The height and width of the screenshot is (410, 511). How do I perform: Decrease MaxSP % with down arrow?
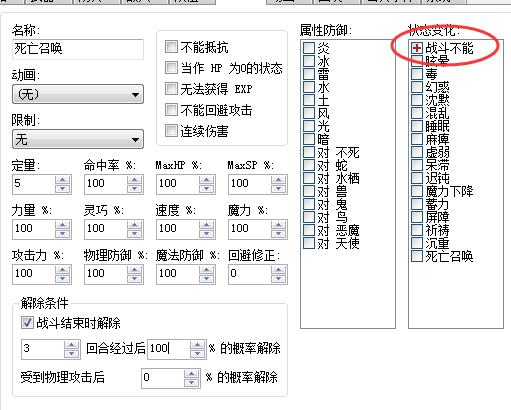[x=279, y=189]
